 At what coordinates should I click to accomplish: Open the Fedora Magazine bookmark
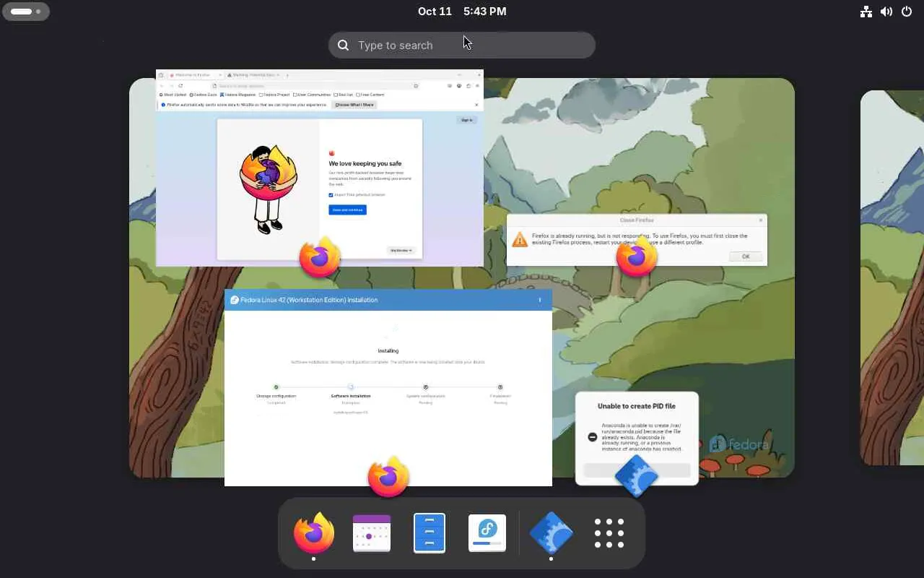pyautogui.click(x=238, y=95)
